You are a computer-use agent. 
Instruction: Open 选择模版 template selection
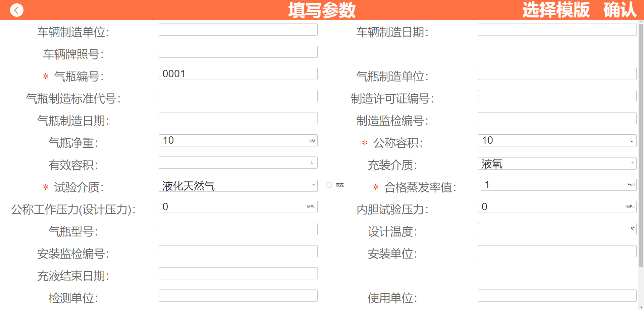pyautogui.click(x=556, y=10)
